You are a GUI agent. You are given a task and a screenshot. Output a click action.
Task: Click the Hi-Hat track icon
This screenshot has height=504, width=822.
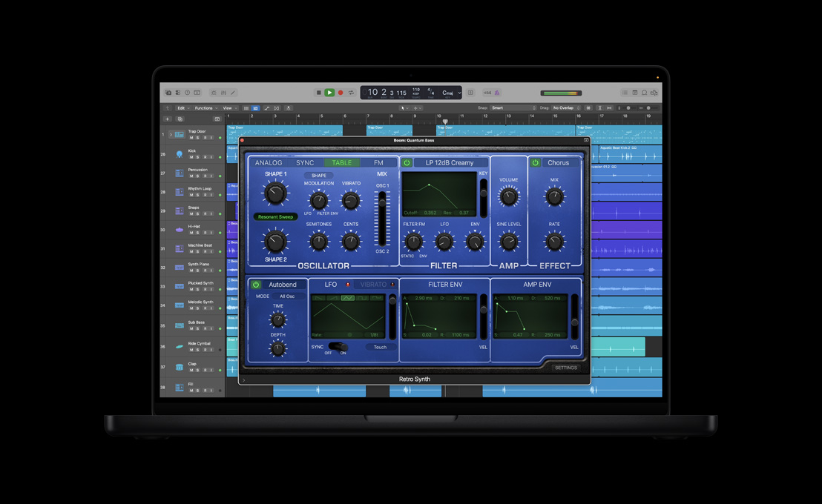point(179,230)
